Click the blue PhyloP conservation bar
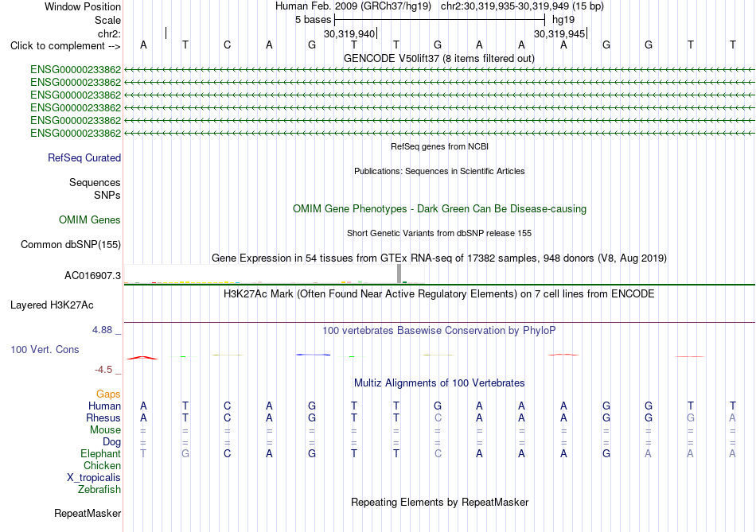This screenshot has height=532, width=756. [314, 355]
